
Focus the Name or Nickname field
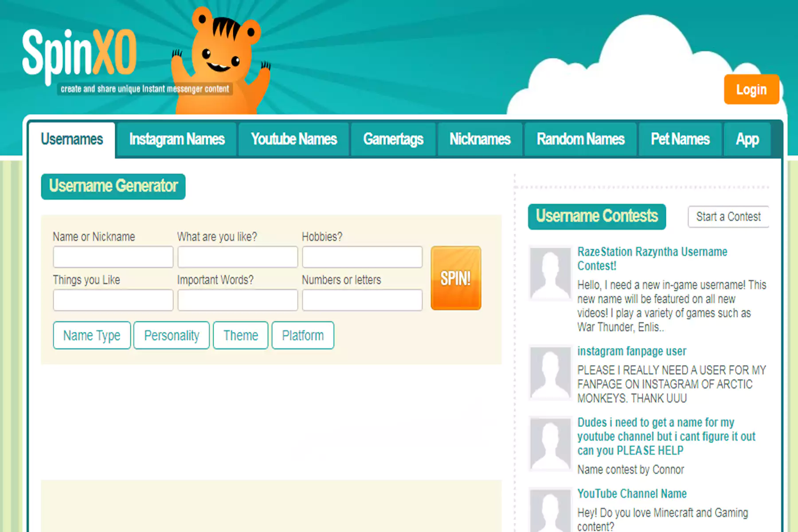pyautogui.click(x=113, y=257)
